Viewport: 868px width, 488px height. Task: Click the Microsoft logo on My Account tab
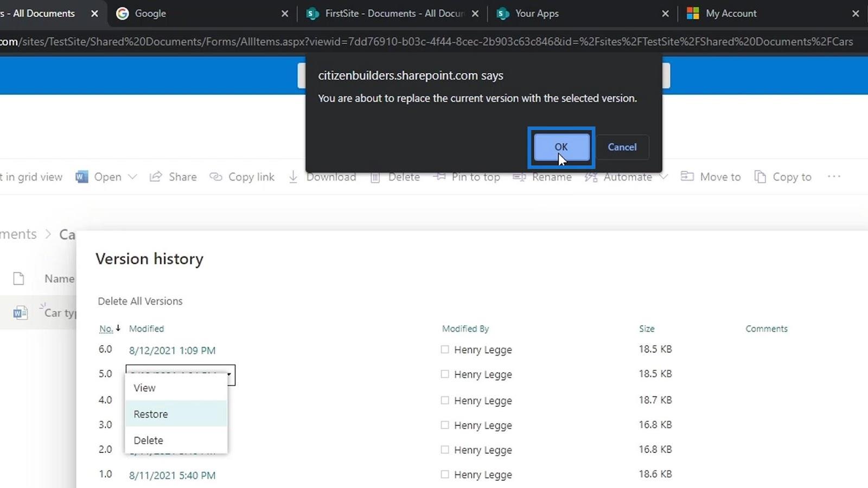(x=693, y=14)
